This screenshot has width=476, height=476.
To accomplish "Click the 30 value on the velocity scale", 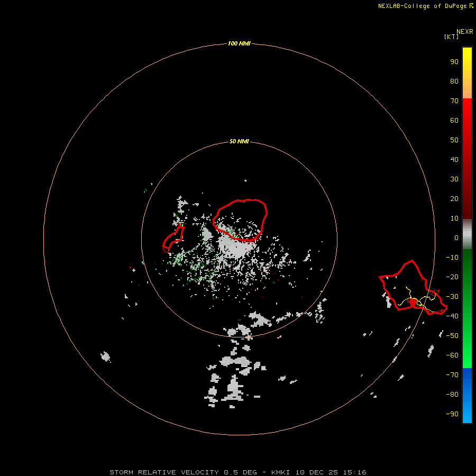I will coord(454,179).
